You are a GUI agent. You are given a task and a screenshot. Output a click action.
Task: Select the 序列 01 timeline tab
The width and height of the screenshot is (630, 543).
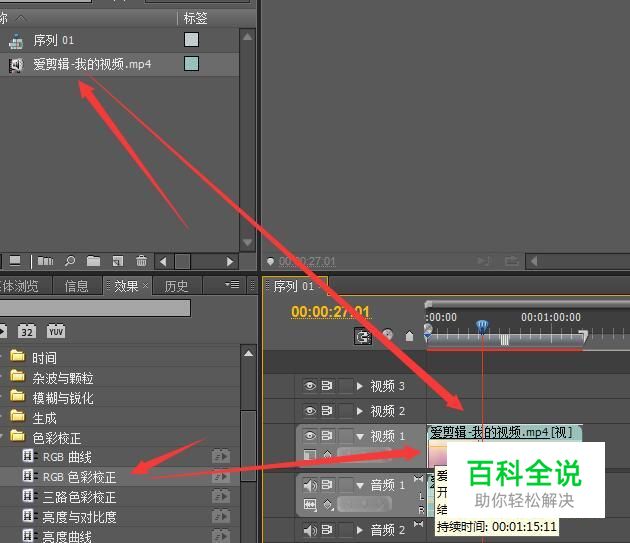[x=295, y=286]
